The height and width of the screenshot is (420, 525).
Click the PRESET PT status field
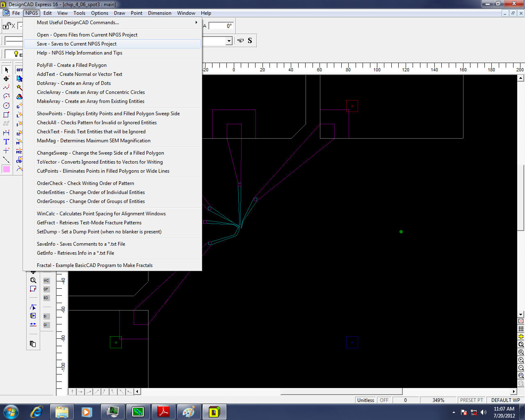tap(472, 400)
